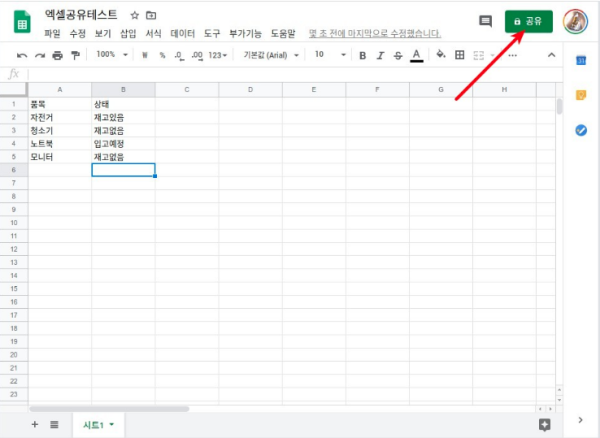Open Google Calendar in side panel

581,62
